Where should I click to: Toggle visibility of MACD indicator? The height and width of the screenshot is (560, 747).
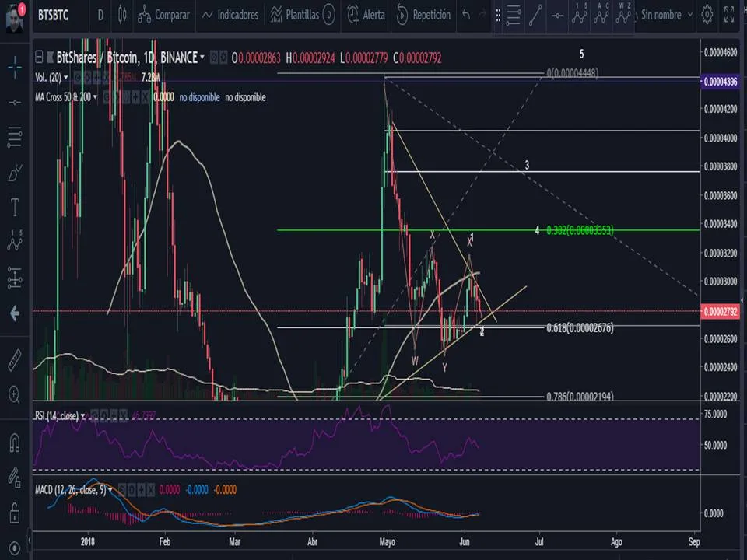122,489
